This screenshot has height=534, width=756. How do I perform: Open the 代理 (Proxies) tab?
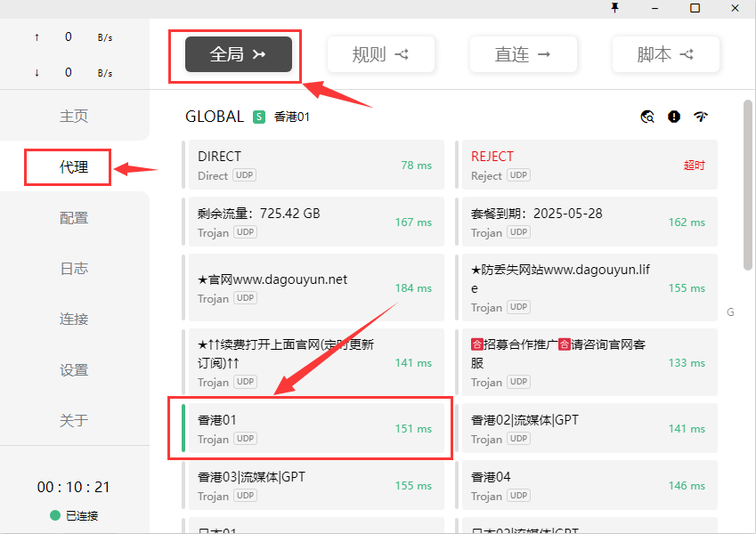pos(74,166)
